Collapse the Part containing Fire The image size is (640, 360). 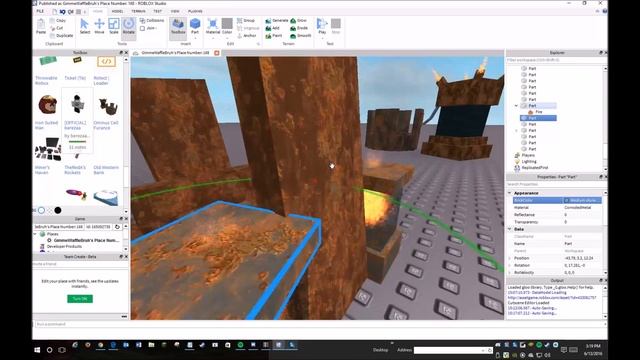(516, 106)
